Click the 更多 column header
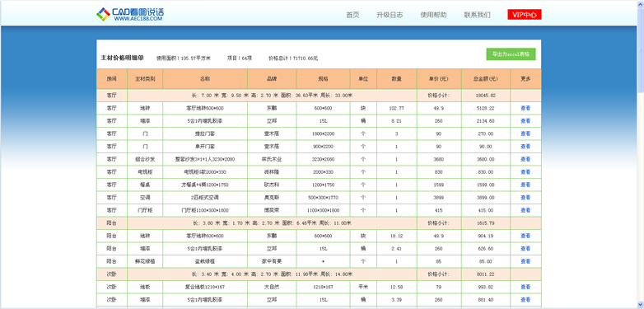 pos(525,79)
